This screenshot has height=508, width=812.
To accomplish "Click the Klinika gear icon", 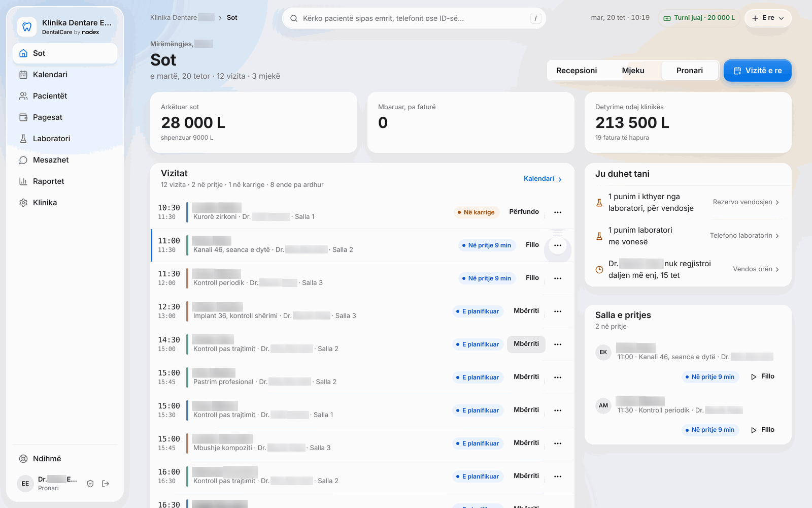I will (x=23, y=203).
